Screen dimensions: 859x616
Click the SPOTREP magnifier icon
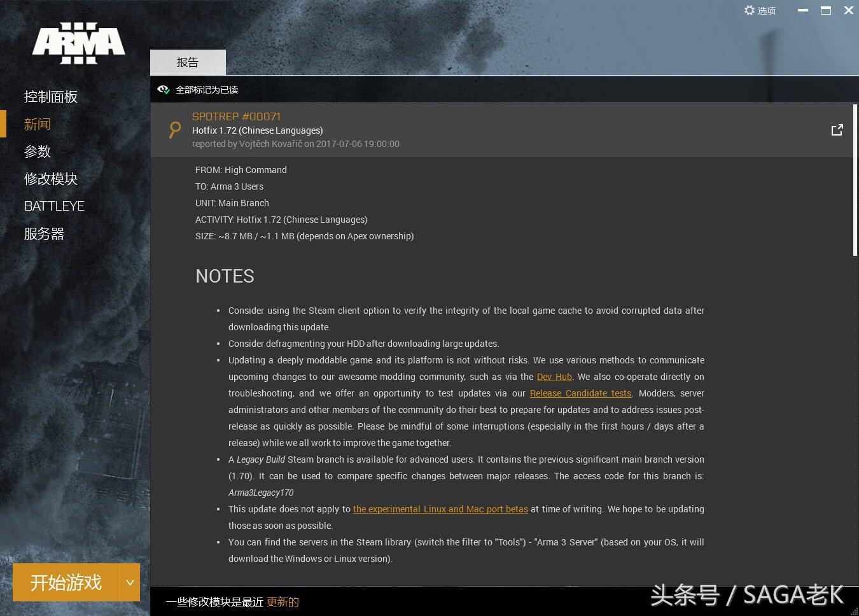pyautogui.click(x=174, y=129)
